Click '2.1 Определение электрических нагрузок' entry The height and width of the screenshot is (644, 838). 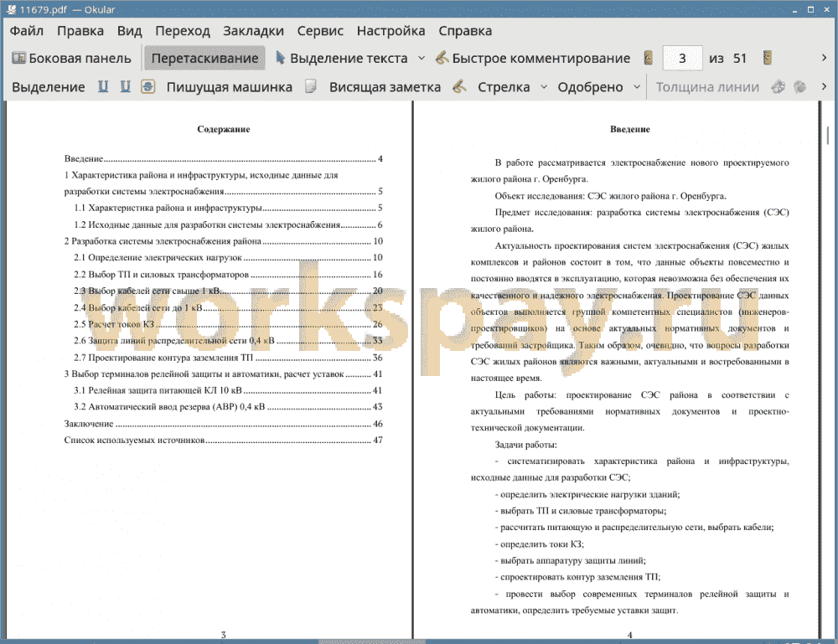[x=228, y=257]
